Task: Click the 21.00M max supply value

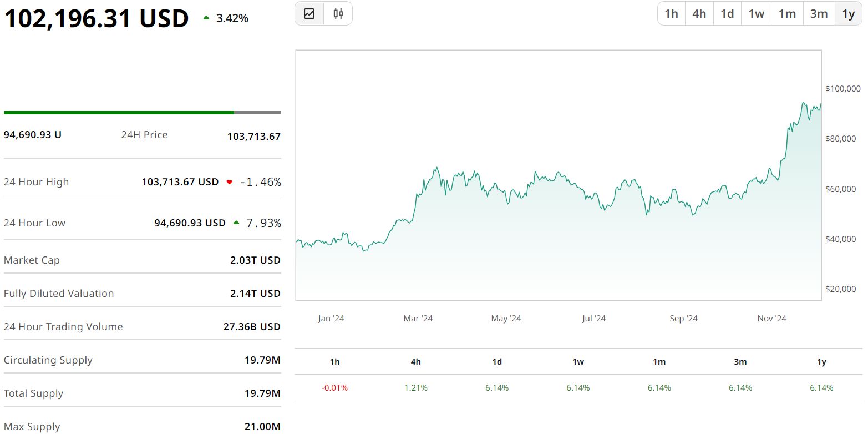Action: click(x=262, y=427)
